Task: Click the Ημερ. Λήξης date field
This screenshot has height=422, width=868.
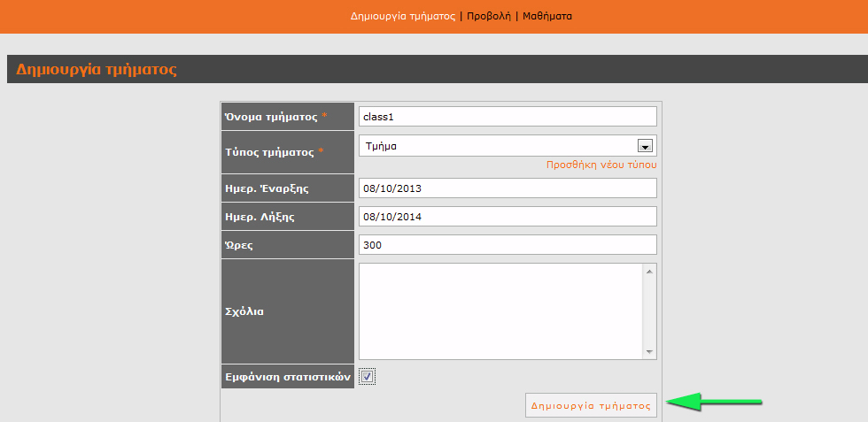Action: click(508, 216)
